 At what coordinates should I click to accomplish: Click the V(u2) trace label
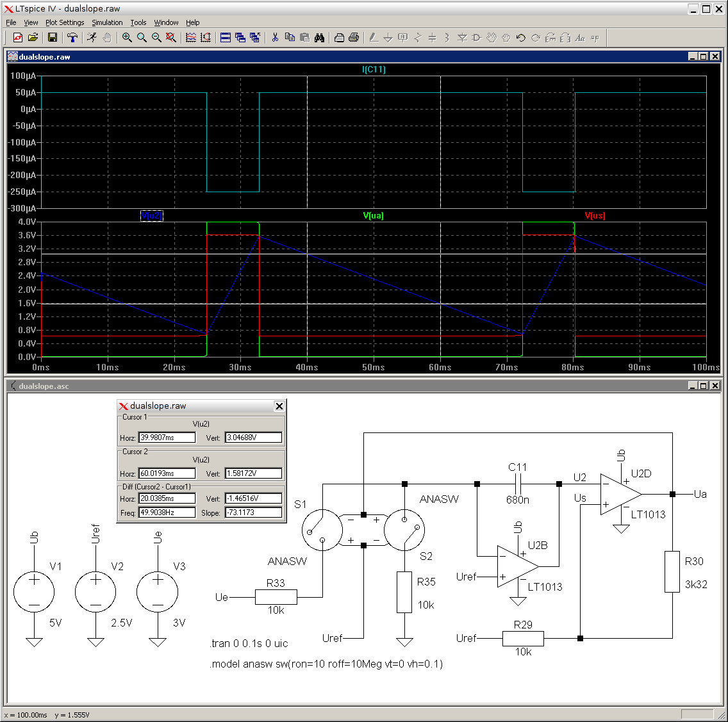152,216
